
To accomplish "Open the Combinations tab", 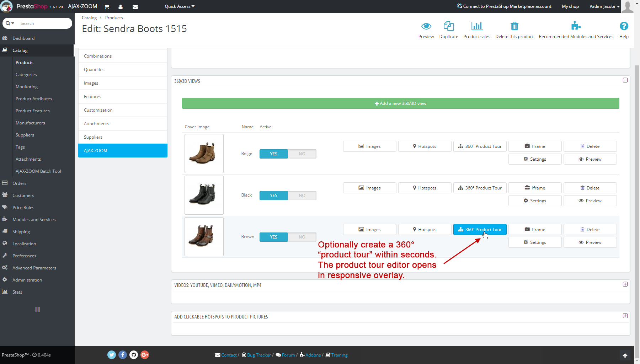I will pyautogui.click(x=123, y=56).
